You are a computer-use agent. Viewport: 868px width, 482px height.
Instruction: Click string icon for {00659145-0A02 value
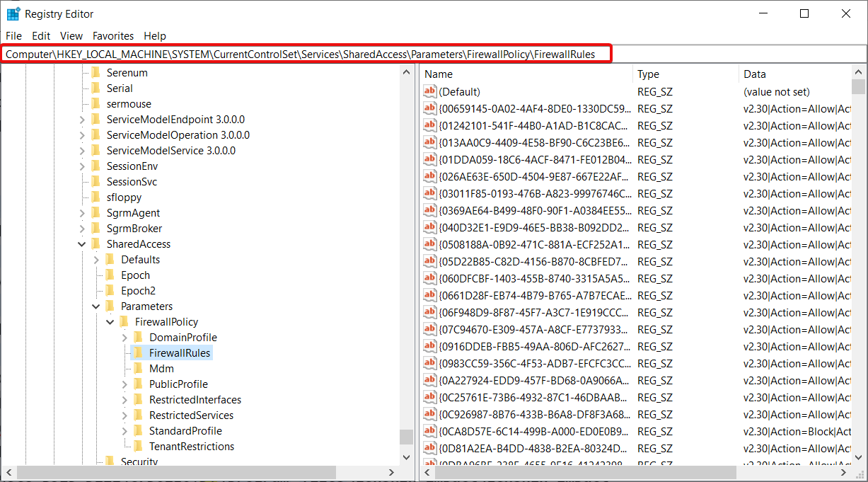(430, 108)
